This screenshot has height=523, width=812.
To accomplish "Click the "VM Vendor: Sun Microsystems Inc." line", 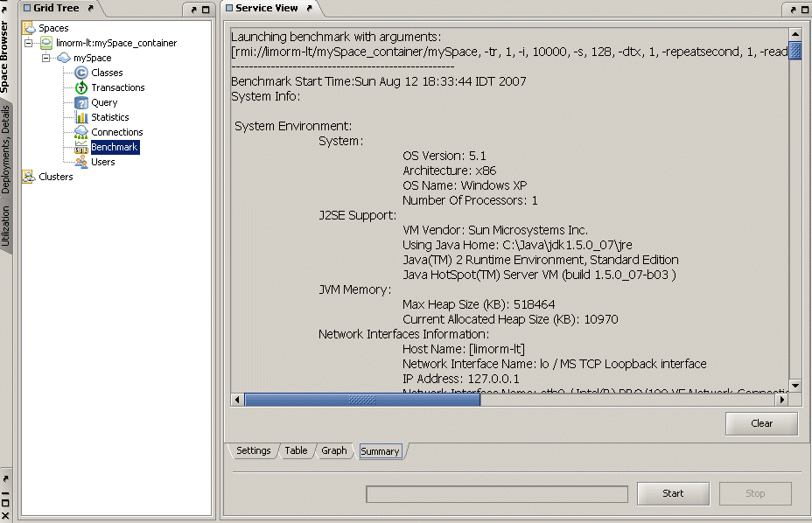I will tap(495, 230).
